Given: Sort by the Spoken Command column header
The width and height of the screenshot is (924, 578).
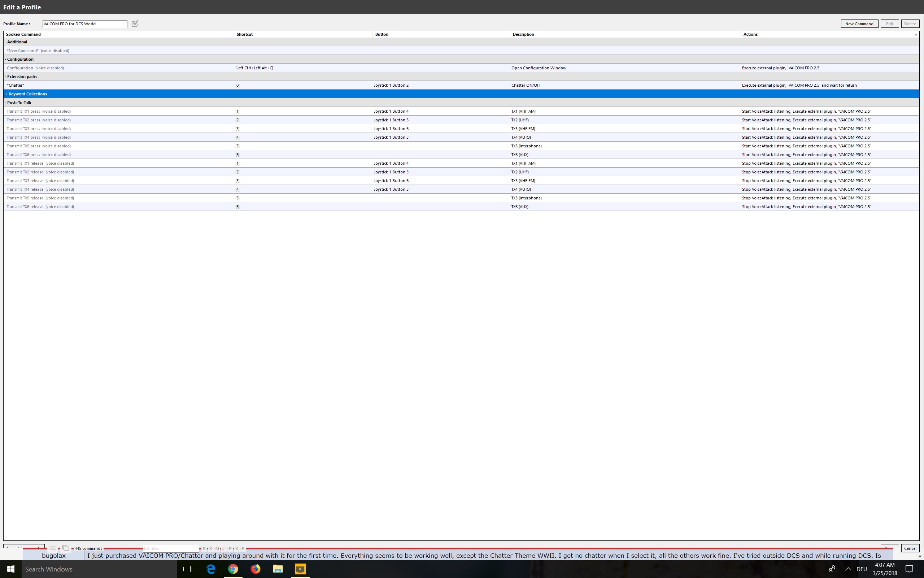Looking at the screenshot, I should tap(119, 34).
